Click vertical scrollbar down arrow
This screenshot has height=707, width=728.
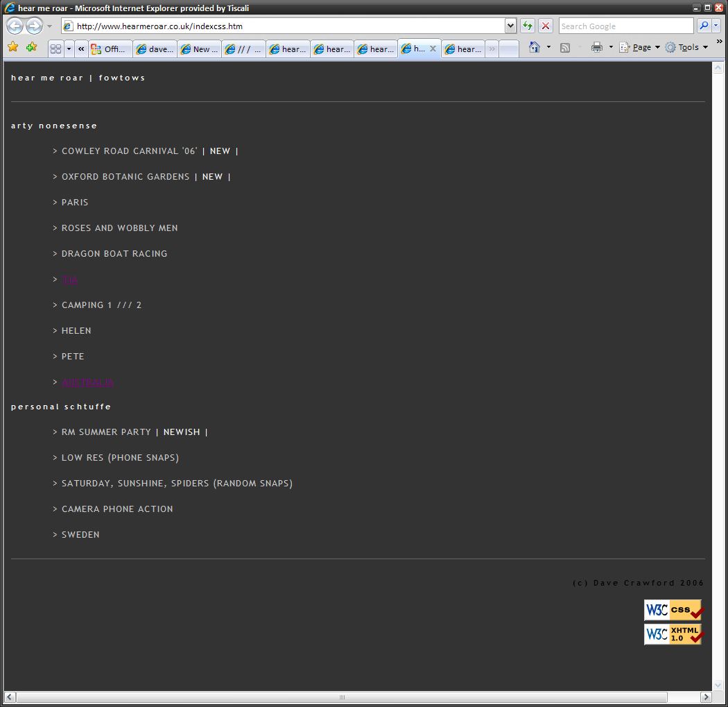[x=718, y=685]
